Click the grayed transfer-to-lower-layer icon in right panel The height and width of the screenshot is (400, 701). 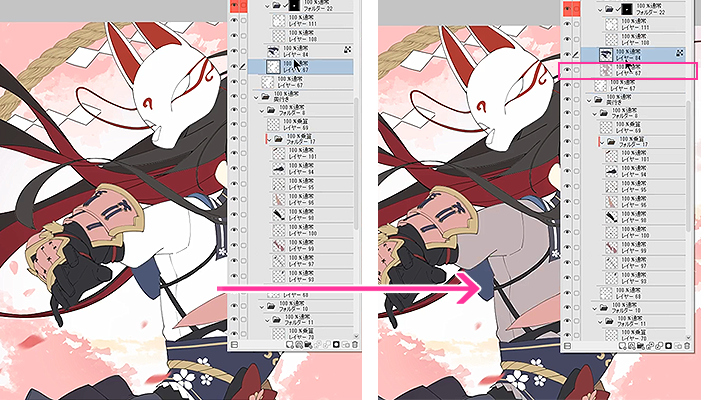[x=650, y=346]
